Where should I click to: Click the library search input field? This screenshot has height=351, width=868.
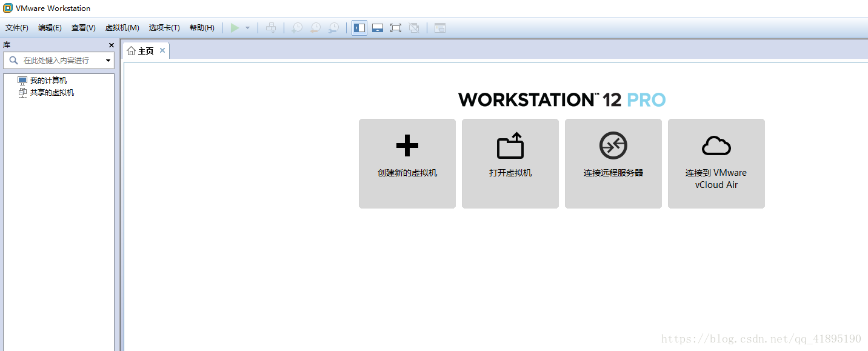pos(59,60)
